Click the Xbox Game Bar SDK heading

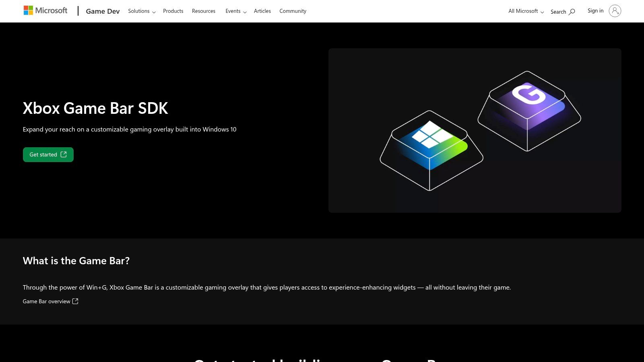click(x=95, y=108)
